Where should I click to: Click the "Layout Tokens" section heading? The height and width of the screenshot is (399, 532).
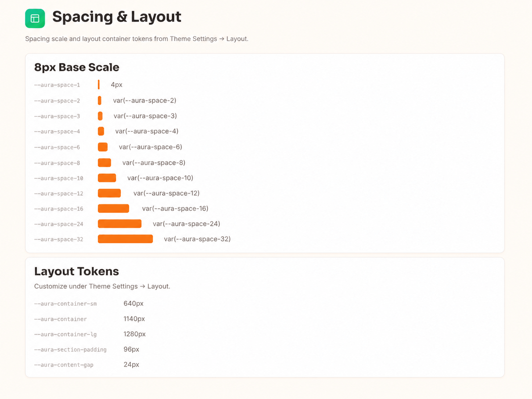point(76,271)
